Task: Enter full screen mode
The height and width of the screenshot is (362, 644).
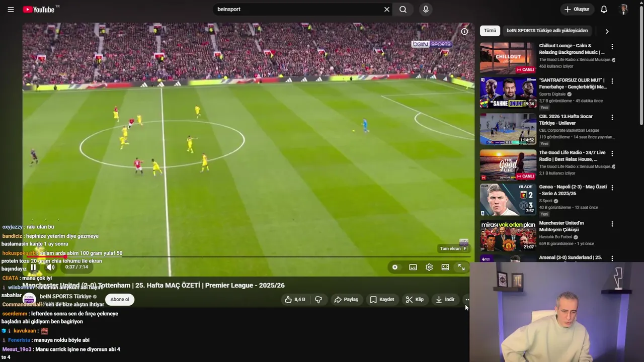Action: click(461, 267)
